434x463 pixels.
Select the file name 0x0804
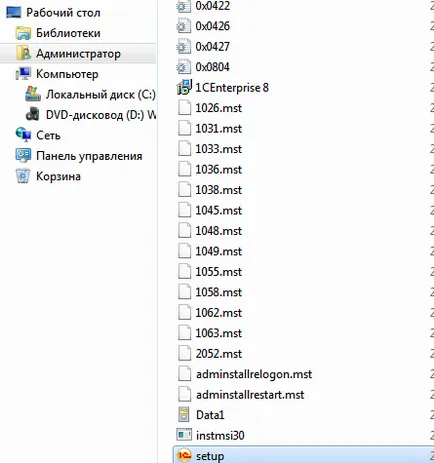pyautogui.click(x=213, y=67)
